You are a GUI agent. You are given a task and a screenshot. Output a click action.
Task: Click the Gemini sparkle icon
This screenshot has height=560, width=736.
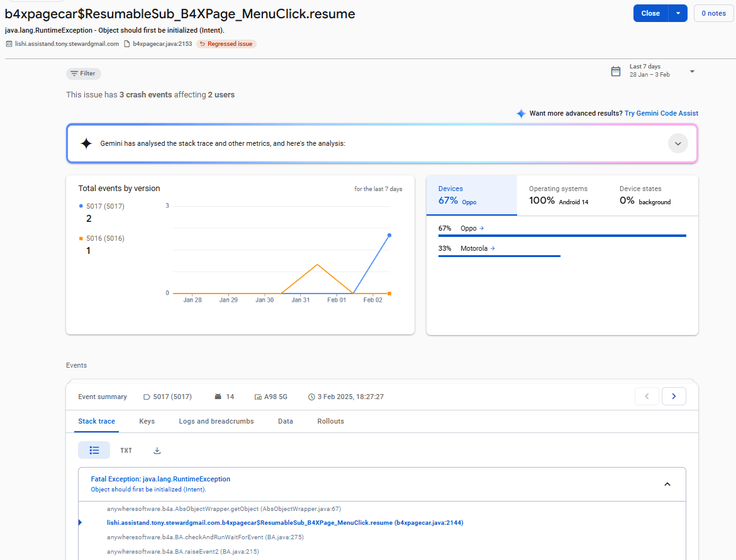86,143
